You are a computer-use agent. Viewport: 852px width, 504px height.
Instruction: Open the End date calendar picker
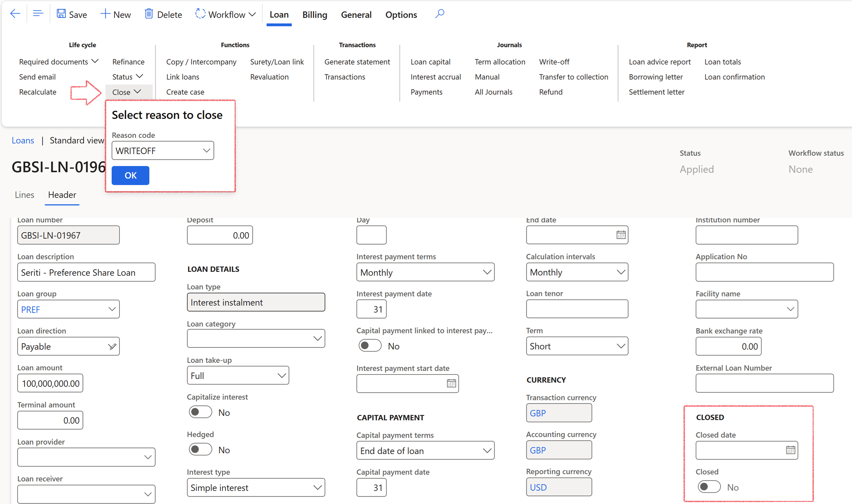(x=621, y=235)
